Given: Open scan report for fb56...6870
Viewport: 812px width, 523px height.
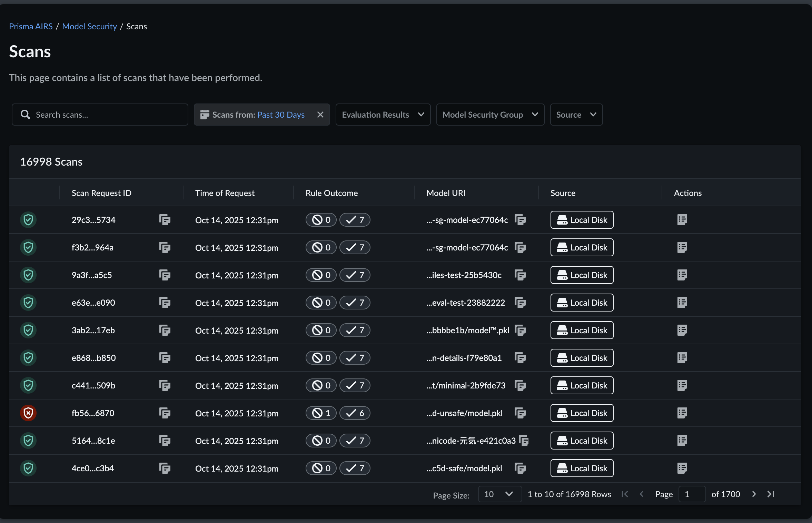Looking at the screenshot, I should point(682,413).
